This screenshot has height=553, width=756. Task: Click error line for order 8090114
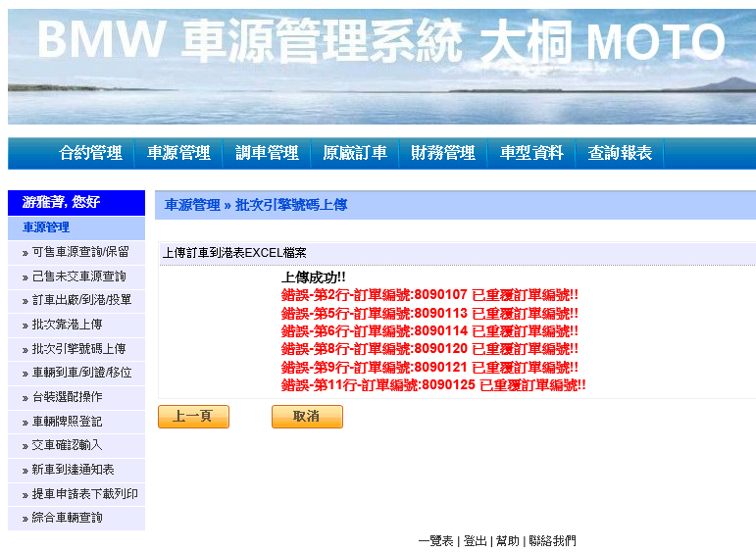point(429,331)
